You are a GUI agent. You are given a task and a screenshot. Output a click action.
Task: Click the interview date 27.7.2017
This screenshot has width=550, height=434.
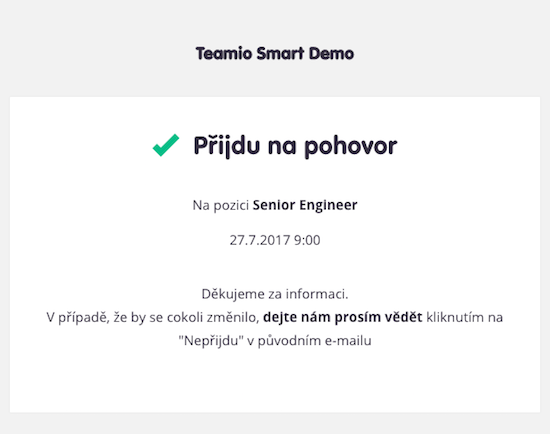(x=260, y=240)
